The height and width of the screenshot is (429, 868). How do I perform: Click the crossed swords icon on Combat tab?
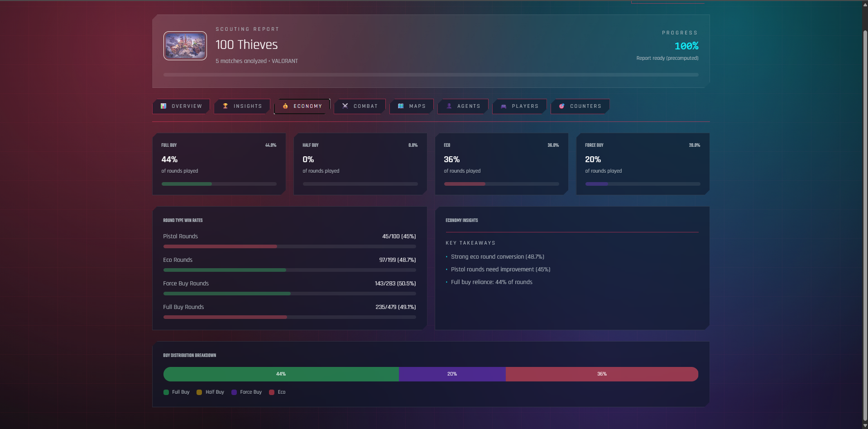pos(345,106)
